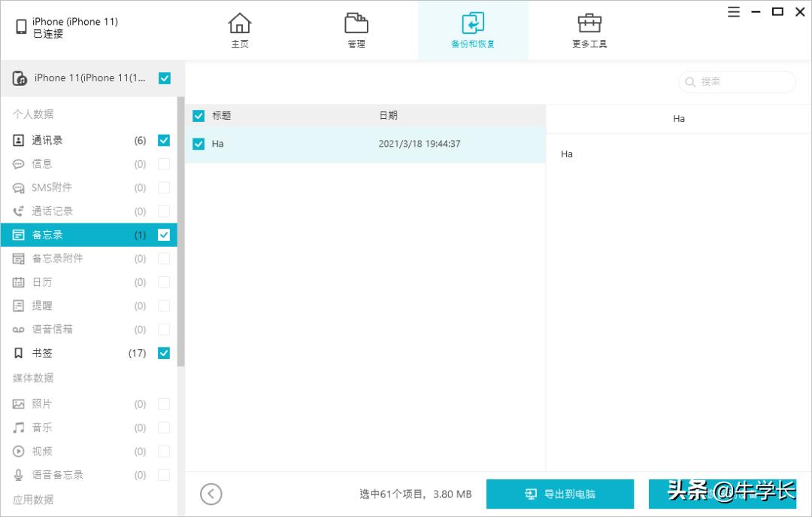Go to the 主页 home tab

tap(240, 30)
